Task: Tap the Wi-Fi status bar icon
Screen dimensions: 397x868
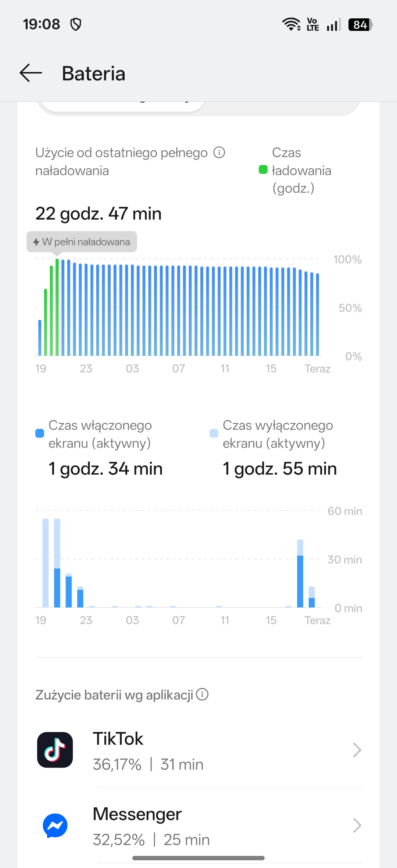Action: [x=291, y=24]
